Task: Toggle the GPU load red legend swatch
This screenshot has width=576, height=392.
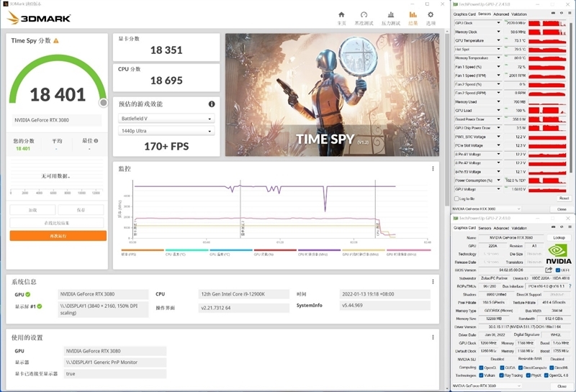Action: click(275, 250)
